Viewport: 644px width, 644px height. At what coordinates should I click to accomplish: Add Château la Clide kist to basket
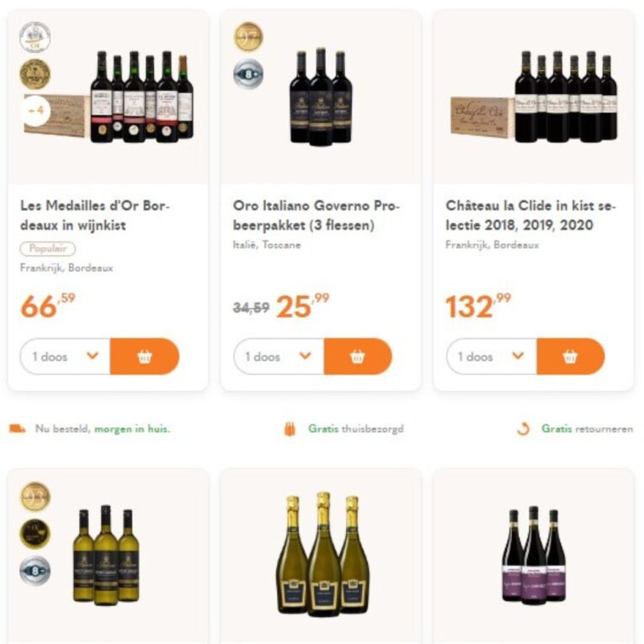571,356
